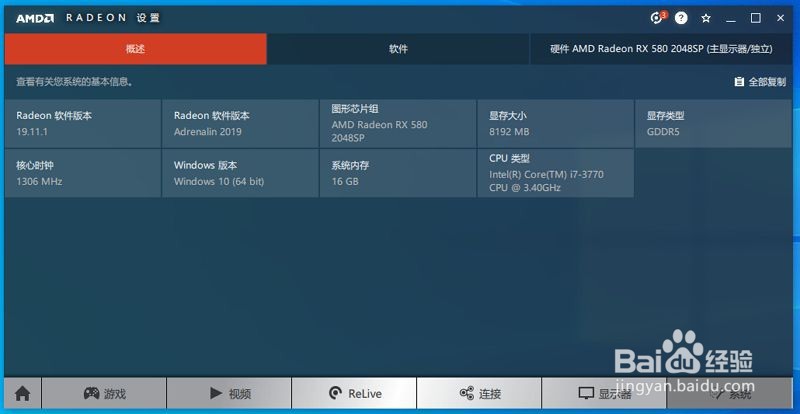This screenshot has width=800, height=414.
Task: Select the 图形芯片组 RX 580 2048SP tile
Action: pyautogui.click(x=398, y=124)
